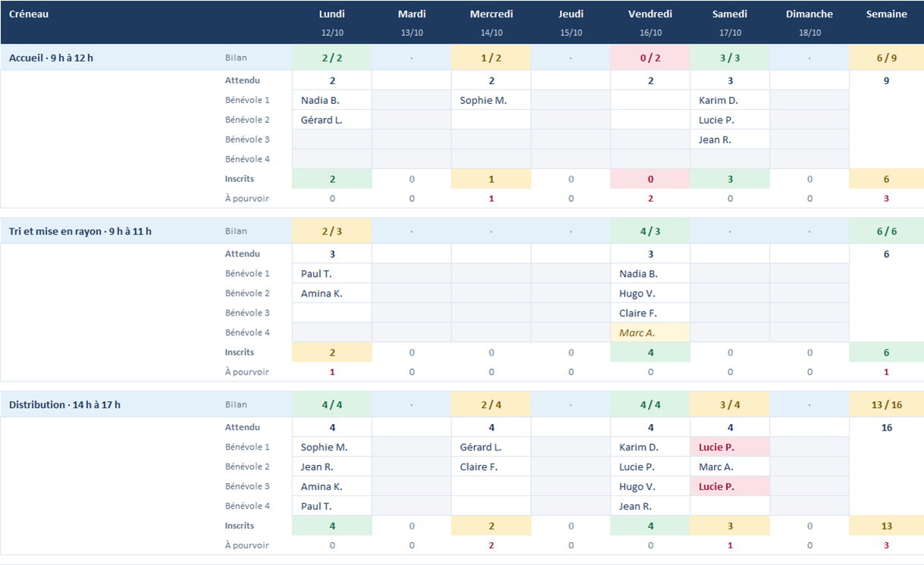Select the 'Accueil · 9 h à 12 h' row title
Screen dimensions: 924x565
coord(52,58)
